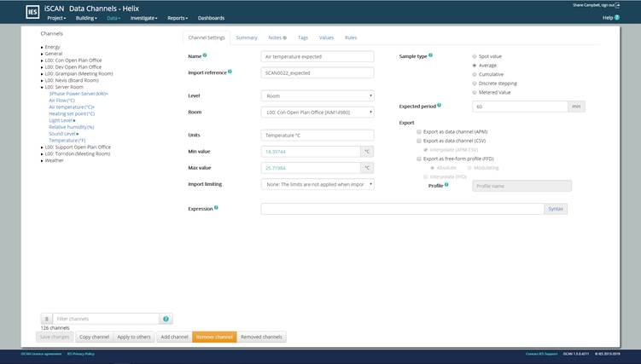Click the Syntax button
The height and width of the screenshot is (364, 641).
[x=556, y=209]
